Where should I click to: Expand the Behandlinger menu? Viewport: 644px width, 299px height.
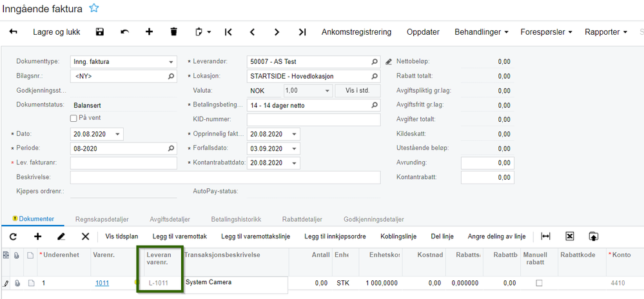pyautogui.click(x=482, y=32)
